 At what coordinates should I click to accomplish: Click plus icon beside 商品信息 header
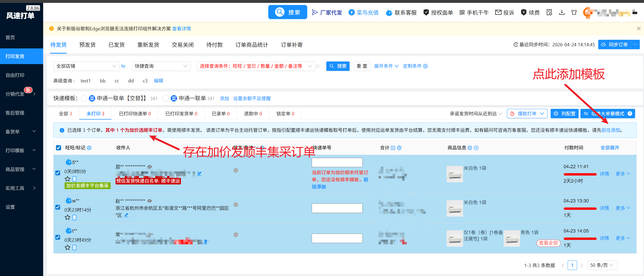(476, 148)
